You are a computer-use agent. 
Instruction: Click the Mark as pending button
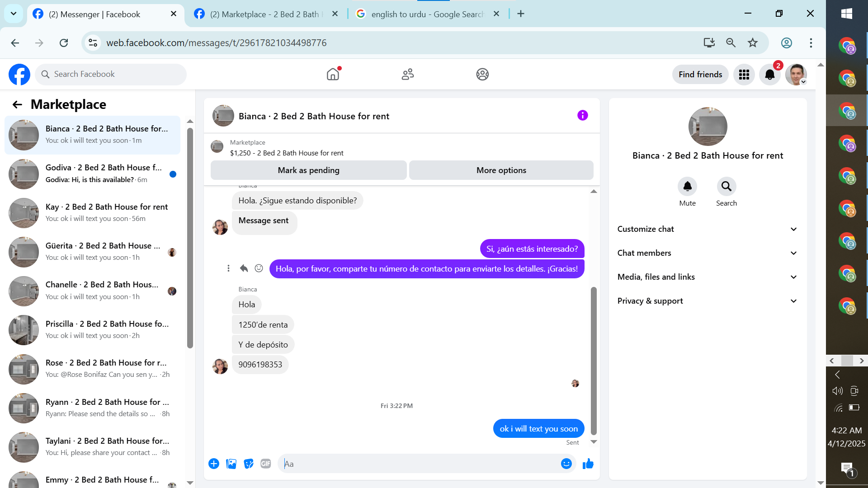(x=309, y=170)
